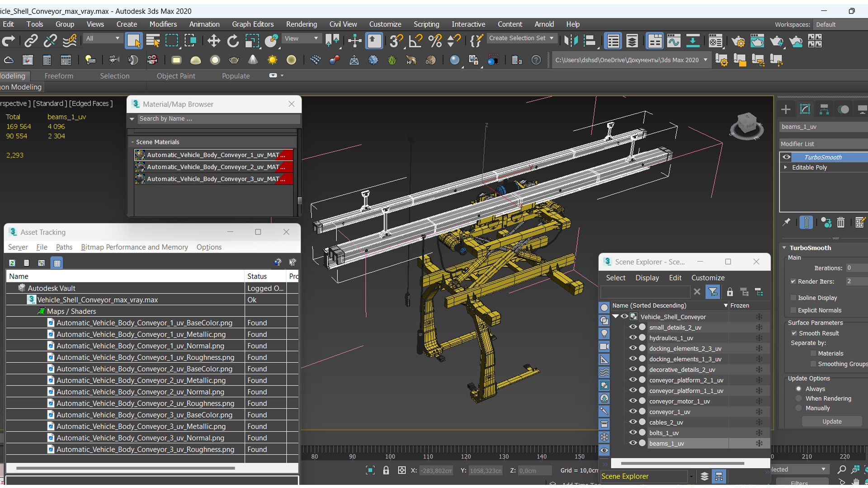868x488 pixels.
Task: Open Render Setup teapot icon
Action: pyautogui.click(x=738, y=41)
